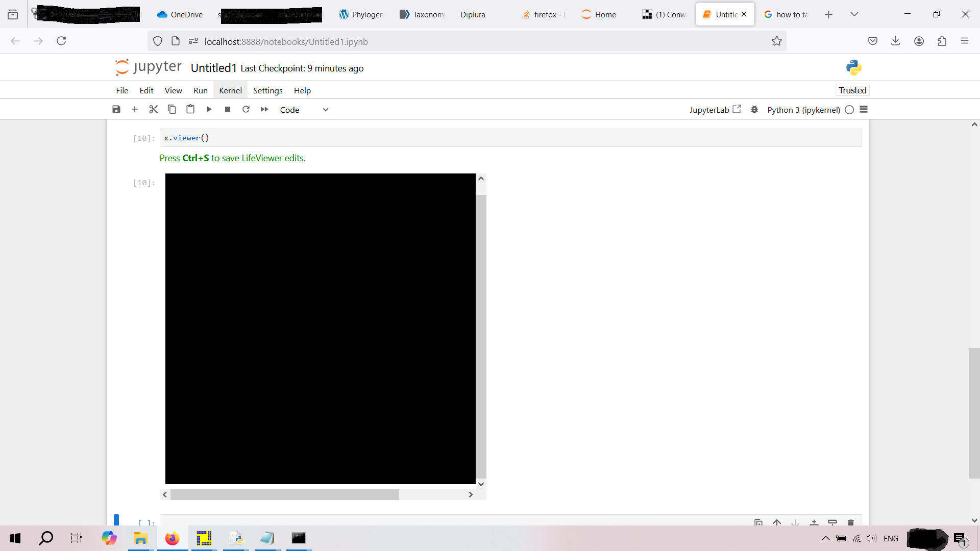Expand the list all tabs chevron
The image size is (980, 551).
854,14
